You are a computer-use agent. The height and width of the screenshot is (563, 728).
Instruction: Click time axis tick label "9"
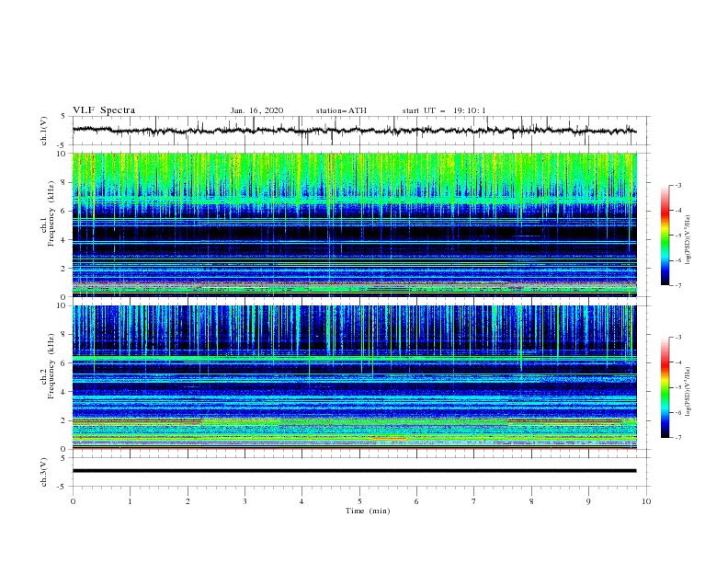tap(588, 501)
